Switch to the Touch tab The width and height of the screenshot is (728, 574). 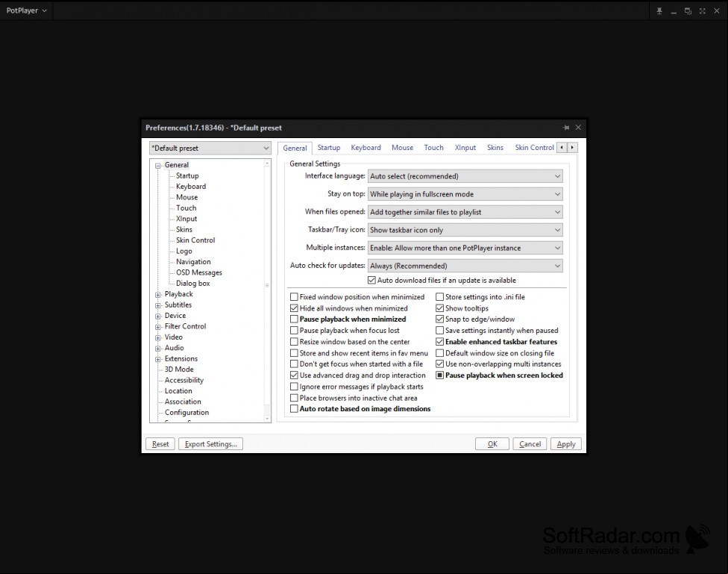pyautogui.click(x=433, y=148)
